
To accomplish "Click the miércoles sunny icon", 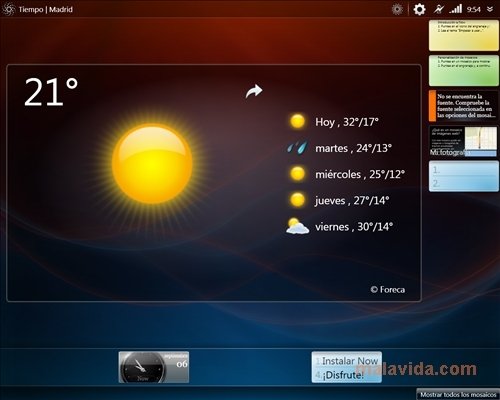I will click(297, 174).
